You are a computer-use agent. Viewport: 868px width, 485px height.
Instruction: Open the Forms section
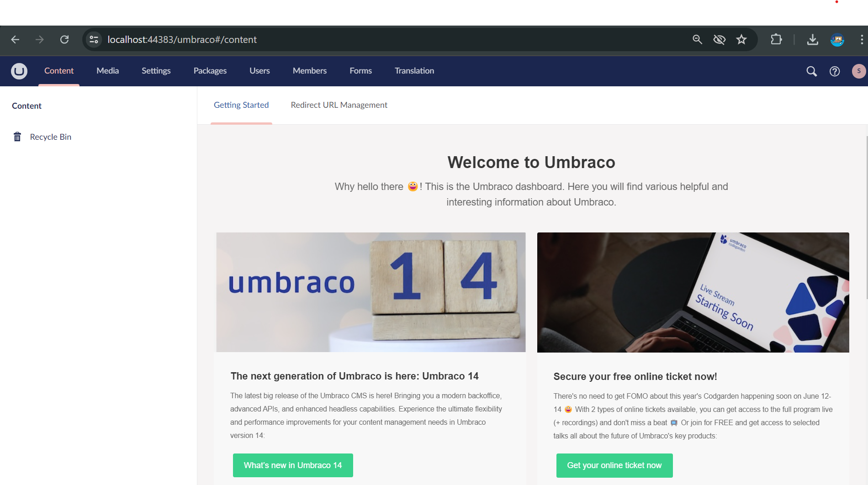click(x=361, y=71)
